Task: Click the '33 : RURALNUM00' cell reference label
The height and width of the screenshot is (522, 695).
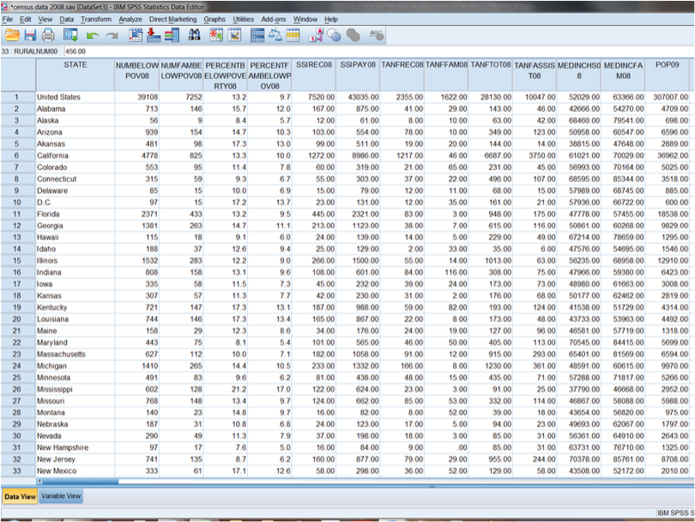Action: tap(29, 51)
